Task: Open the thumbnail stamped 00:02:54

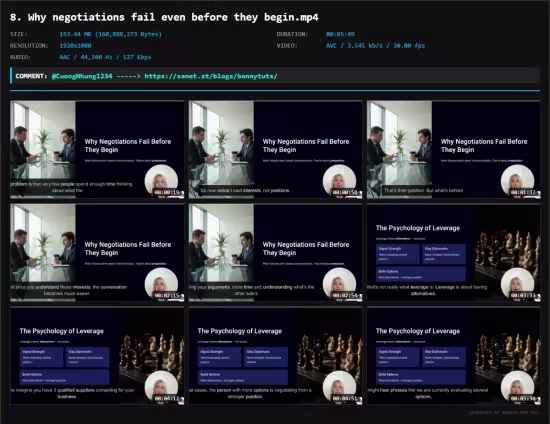Action: click(275, 253)
